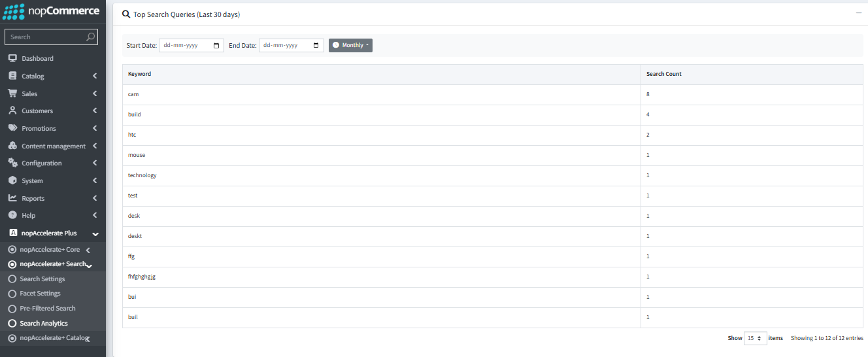Click the Dashboard monitor icon
This screenshot has height=357, width=868.
coord(12,58)
